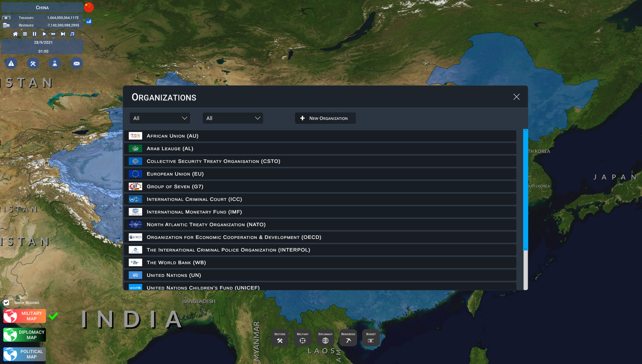Open the Military panel at bottom
Screen dimensions: 642x364
click(x=302, y=338)
